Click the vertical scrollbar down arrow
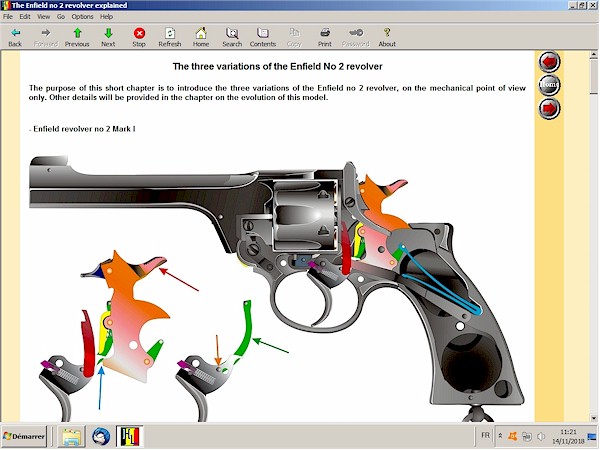 [x=593, y=418]
